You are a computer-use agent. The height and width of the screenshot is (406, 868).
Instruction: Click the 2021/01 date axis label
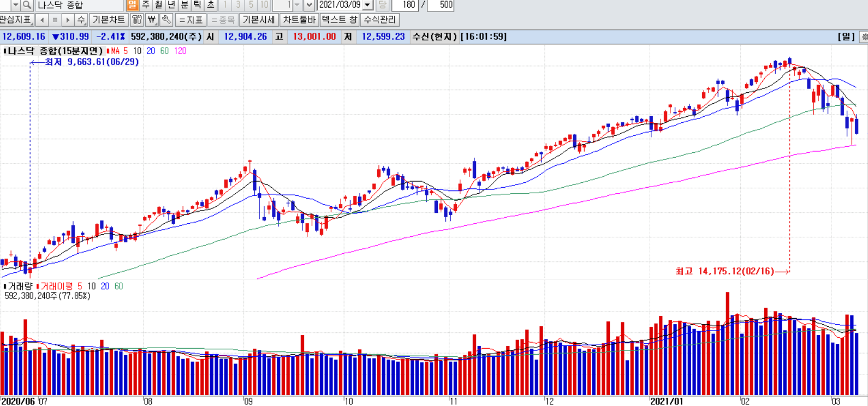coord(667,401)
